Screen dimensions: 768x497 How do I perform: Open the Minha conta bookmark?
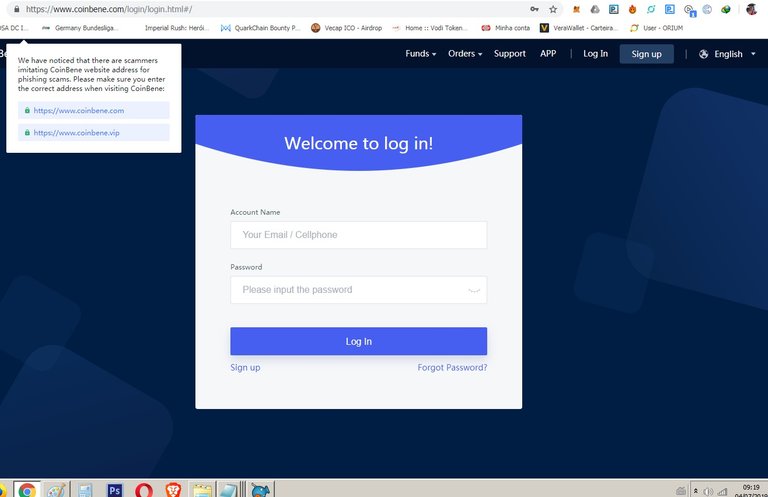click(x=506, y=28)
